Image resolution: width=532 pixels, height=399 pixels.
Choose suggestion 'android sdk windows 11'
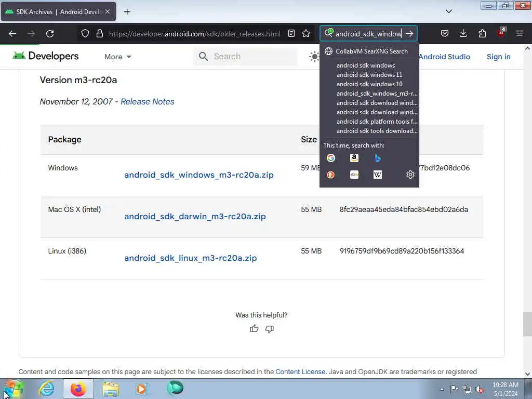click(369, 75)
